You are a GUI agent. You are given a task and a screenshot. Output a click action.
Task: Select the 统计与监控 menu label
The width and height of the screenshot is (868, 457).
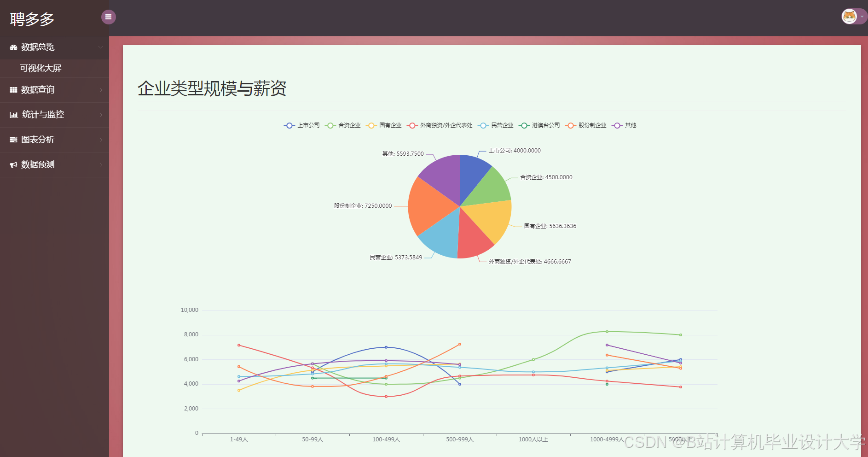[x=43, y=115]
